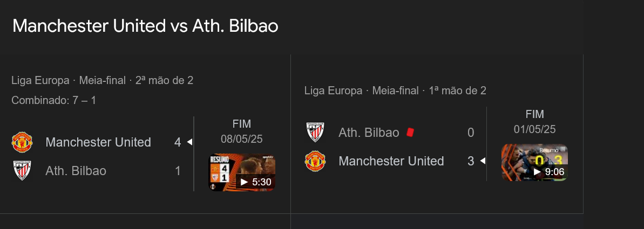Image resolution: width=644 pixels, height=229 pixels.
Task: Click winner arrow next to score 3
Action: pos(483,161)
